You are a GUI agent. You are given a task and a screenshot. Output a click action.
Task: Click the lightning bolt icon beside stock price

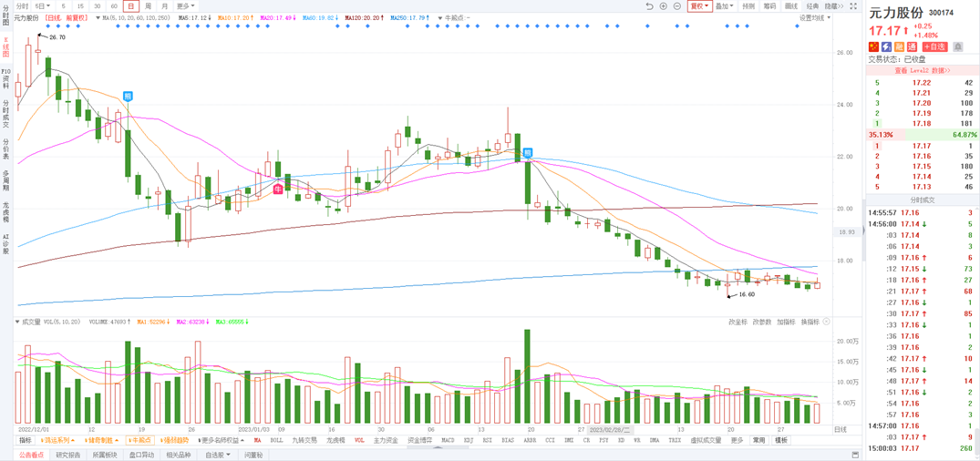(x=886, y=46)
